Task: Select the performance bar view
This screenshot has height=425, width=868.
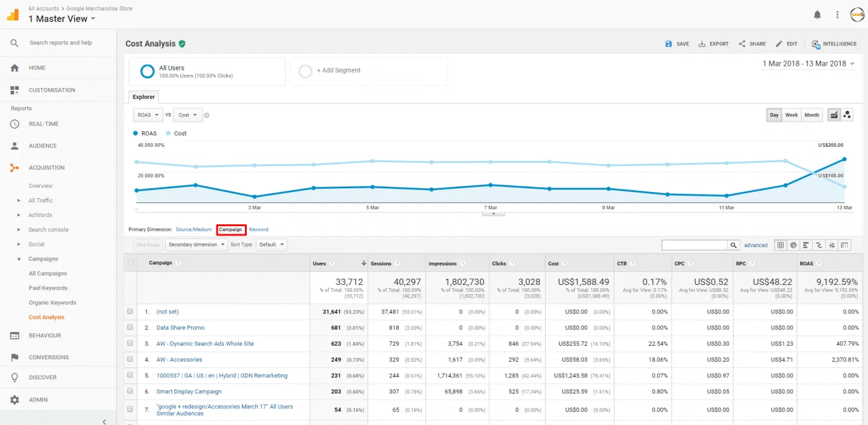Action: click(x=806, y=245)
